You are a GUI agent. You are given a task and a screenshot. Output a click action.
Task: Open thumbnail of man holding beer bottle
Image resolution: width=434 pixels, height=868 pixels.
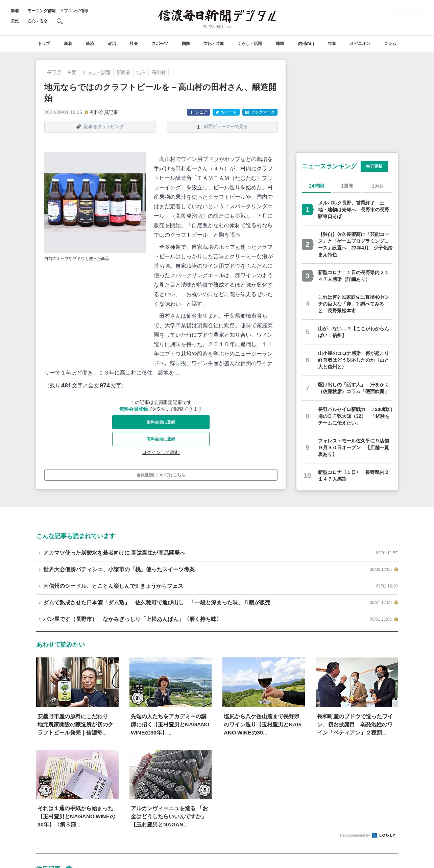point(77,682)
